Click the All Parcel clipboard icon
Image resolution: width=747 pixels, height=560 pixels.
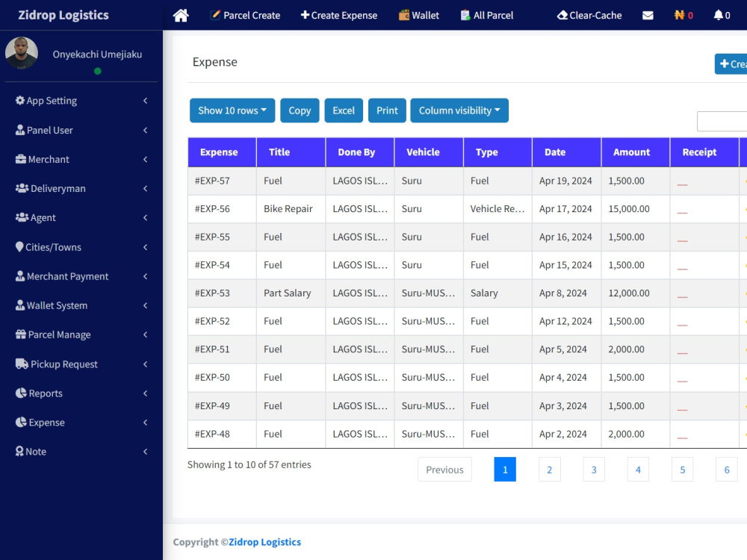point(465,15)
